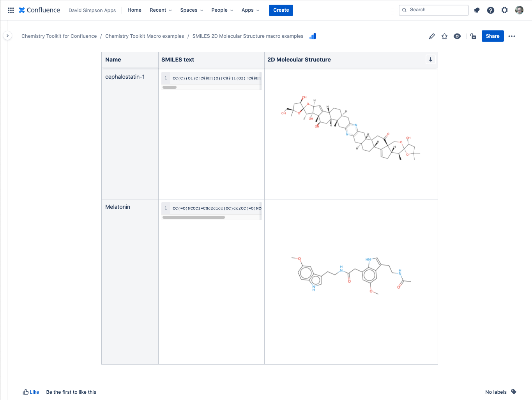Open the page analytics chart icon
The height and width of the screenshot is (400, 532).
[x=313, y=36]
